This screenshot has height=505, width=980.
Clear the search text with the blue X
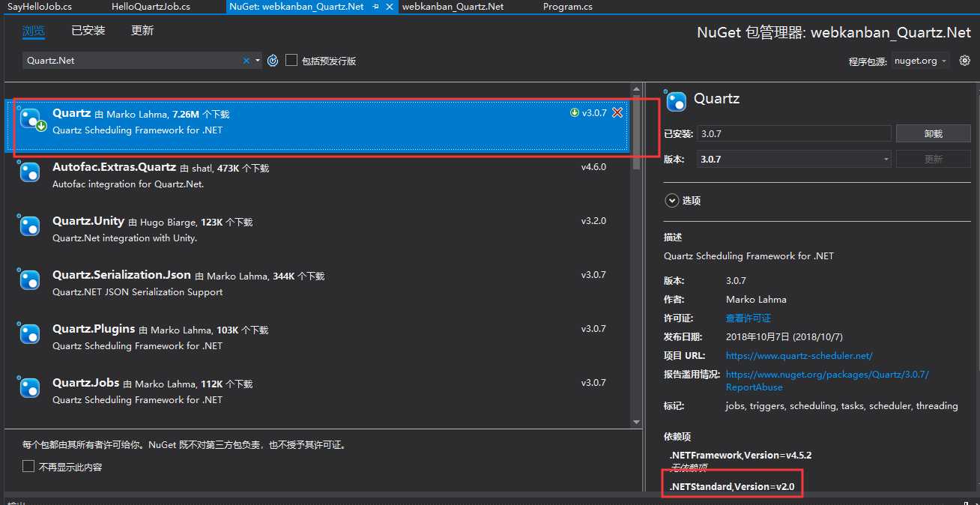[x=246, y=61]
